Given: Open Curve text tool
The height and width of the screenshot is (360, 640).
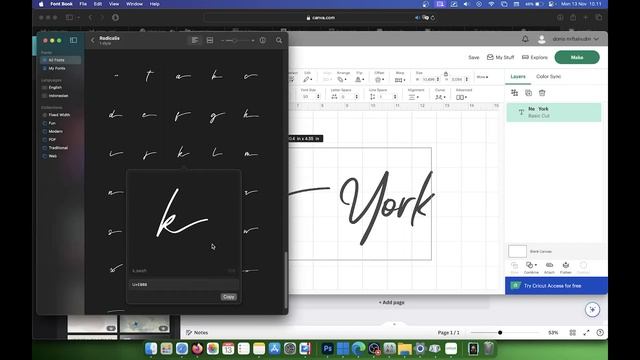Looking at the screenshot, I should (440, 97).
